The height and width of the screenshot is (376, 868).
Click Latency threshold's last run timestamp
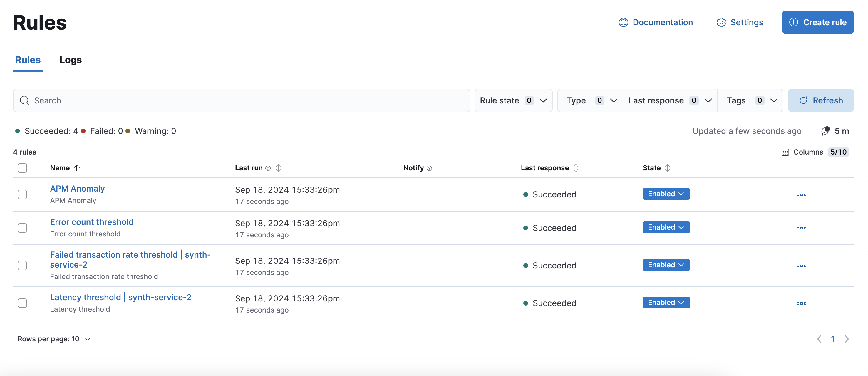pyautogui.click(x=287, y=298)
